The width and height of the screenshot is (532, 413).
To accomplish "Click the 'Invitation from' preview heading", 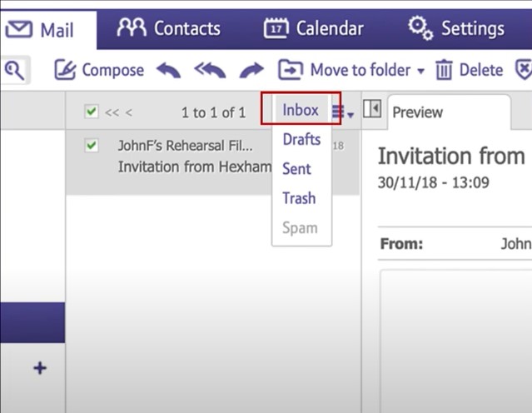I will point(451,157).
